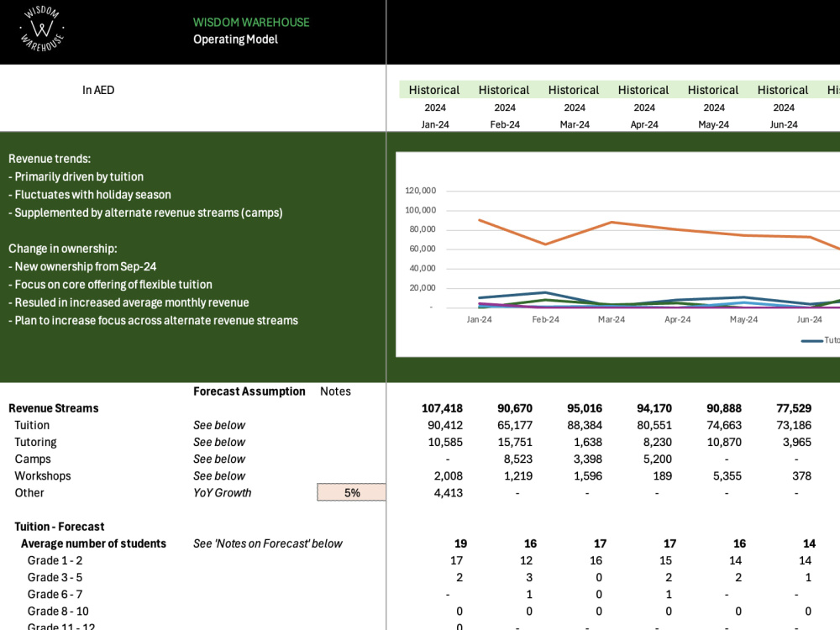
Task: Click the 'Fluctuates with holiday season' note line
Action: (90, 195)
